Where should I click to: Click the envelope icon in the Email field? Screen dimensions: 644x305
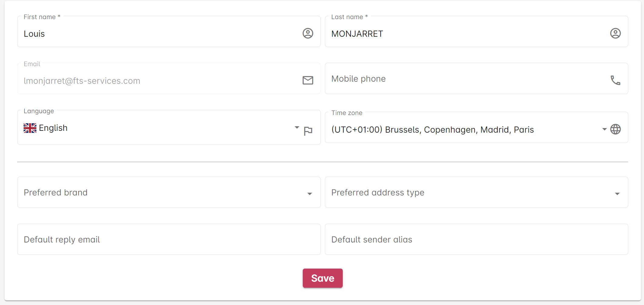[x=308, y=80]
